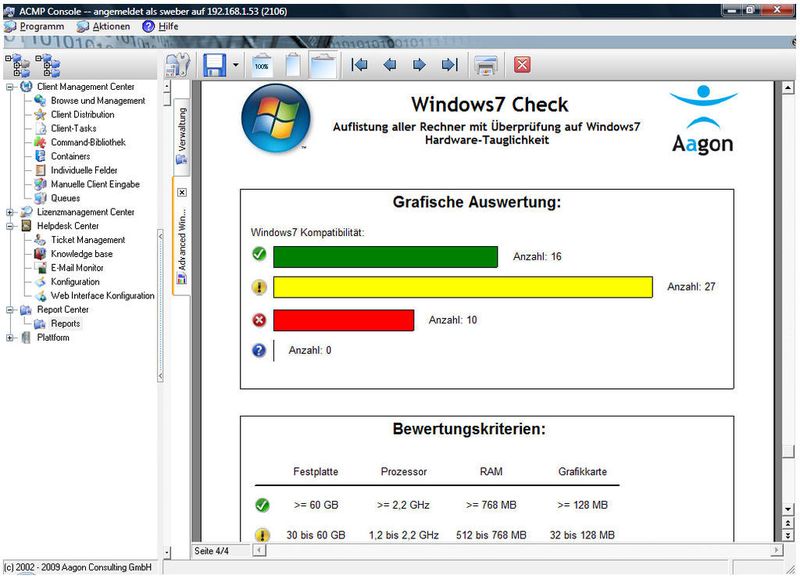Open Ticket Management
Viewport: 800px width, 579px height.
point(88,240)
